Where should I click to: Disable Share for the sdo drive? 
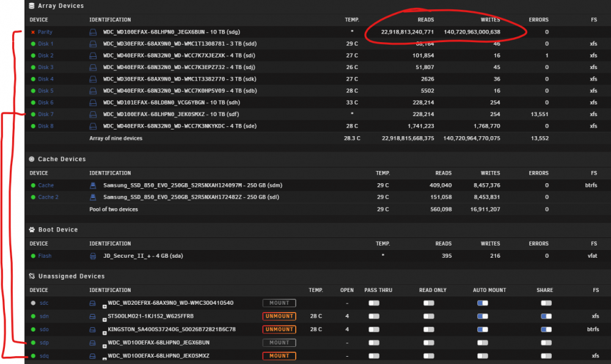(546, 330)
